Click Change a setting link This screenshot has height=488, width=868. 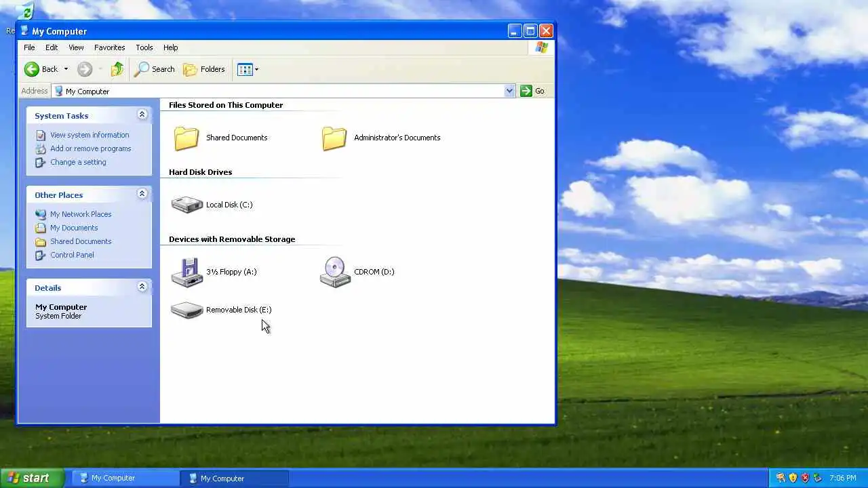point(78,162)
